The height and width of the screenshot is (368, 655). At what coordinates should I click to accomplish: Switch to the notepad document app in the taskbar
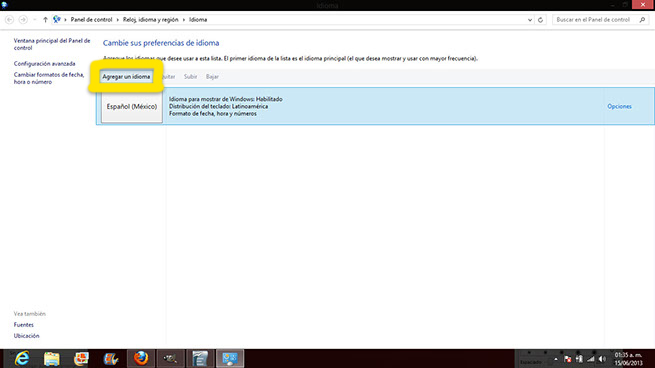pyautogui.click(x=200, y=358)
